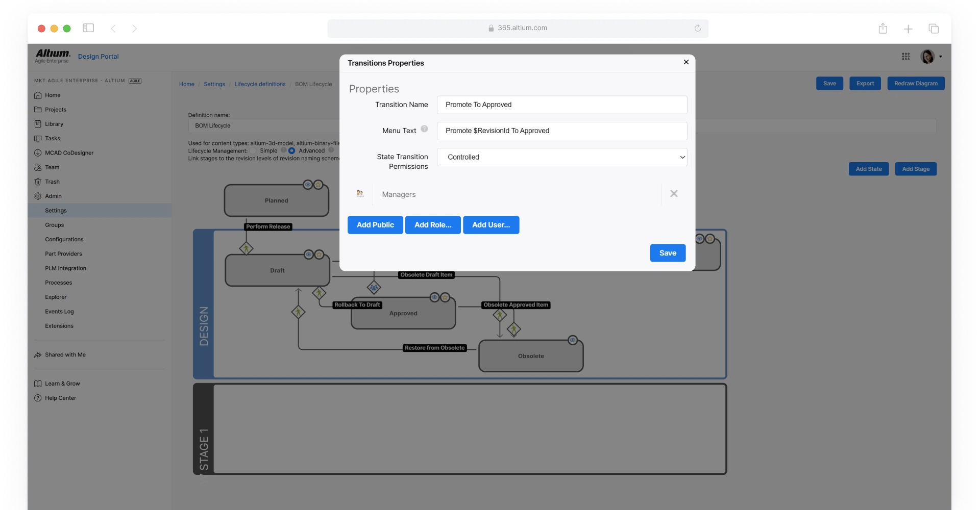Click star icon on Planned state
The height and width of the screenshot is (510, 980).
[318, 185]
